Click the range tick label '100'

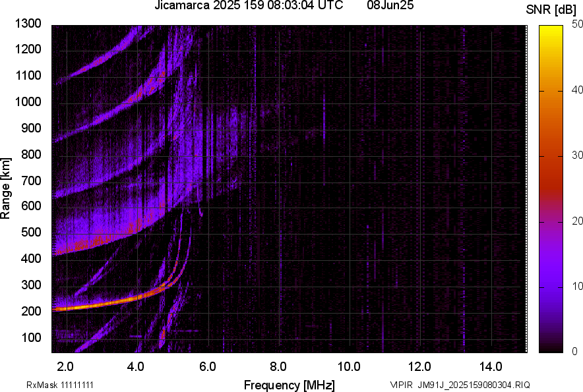point(31,337)
